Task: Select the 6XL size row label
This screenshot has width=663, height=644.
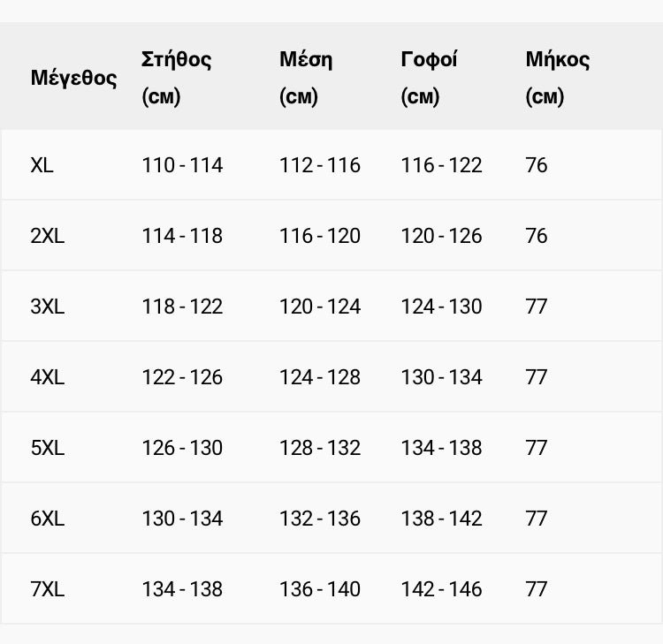Action: [x=48, y=519]
